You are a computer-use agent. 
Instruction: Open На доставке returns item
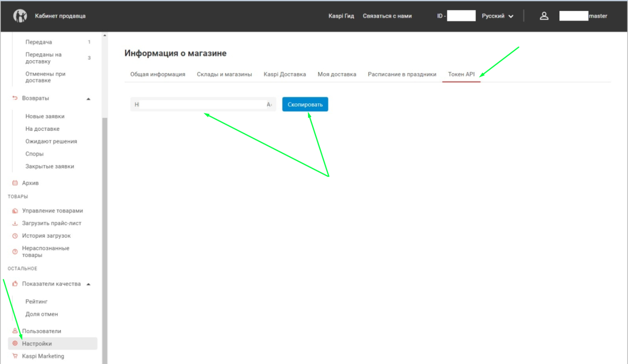tap(42, 129)
